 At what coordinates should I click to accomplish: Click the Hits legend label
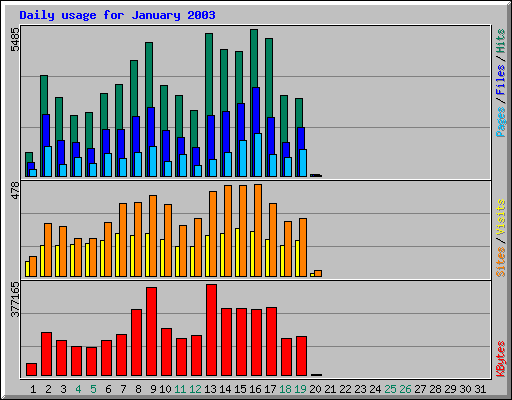[501, 41]
